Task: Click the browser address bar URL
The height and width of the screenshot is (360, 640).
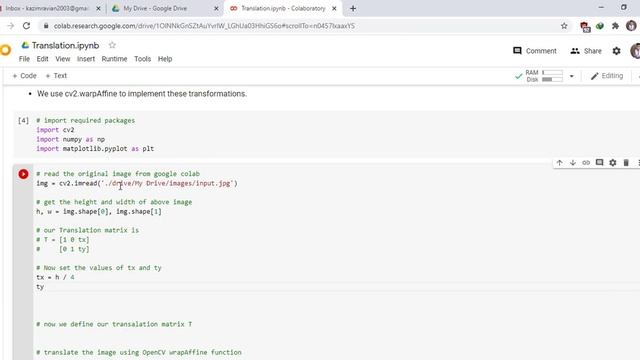Action: click(x=204, y=26)
